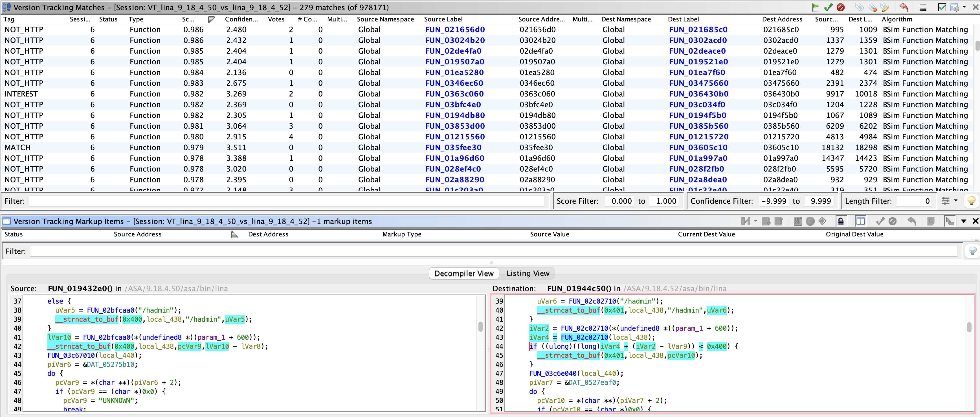Reject the match with the red prohibited icon

pyautogui.click(x=841, y=7)
